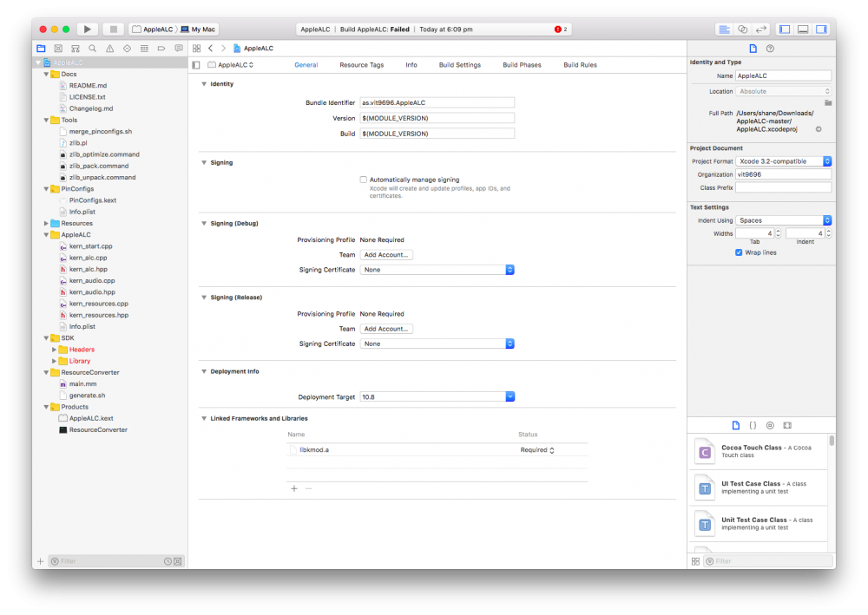This screenshot has height=615, width=868.
Task: Click the Bundle Identifier field
Action: pos(437,103)
